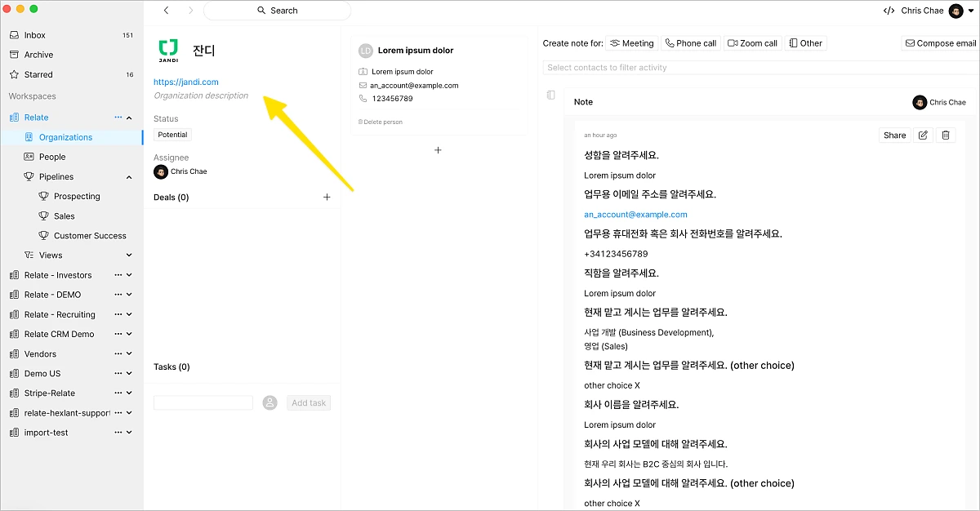The width and height of the screenshot is (980, 511).
Task: Open ellipsis menu for Stripe-Relate workspace
Action: (118, 393)
